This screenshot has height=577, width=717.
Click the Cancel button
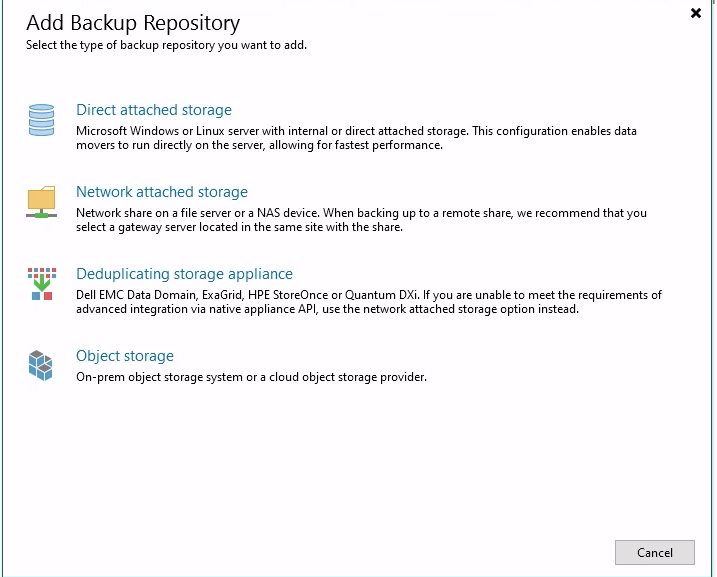click(x=654, y=552)
